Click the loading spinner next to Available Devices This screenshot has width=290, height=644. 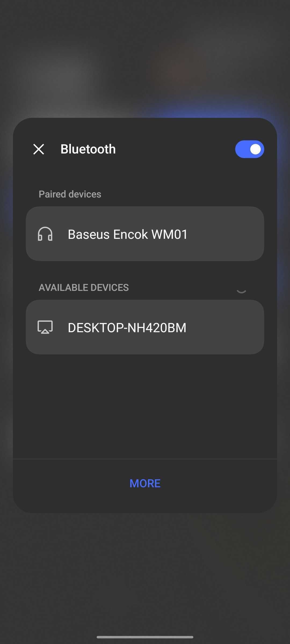241,291
